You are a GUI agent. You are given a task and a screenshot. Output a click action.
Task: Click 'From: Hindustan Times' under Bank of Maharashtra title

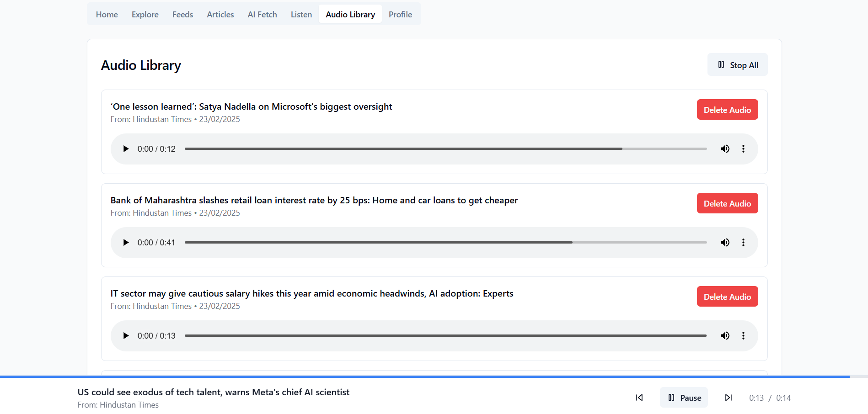click(151, 213)
